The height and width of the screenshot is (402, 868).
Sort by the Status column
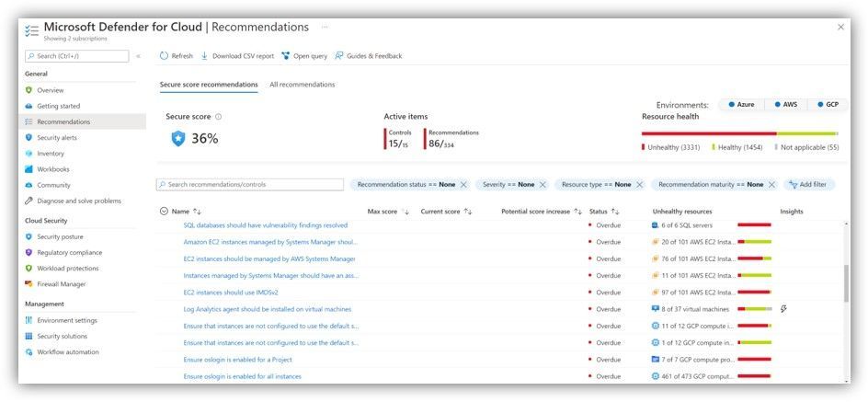615,212
